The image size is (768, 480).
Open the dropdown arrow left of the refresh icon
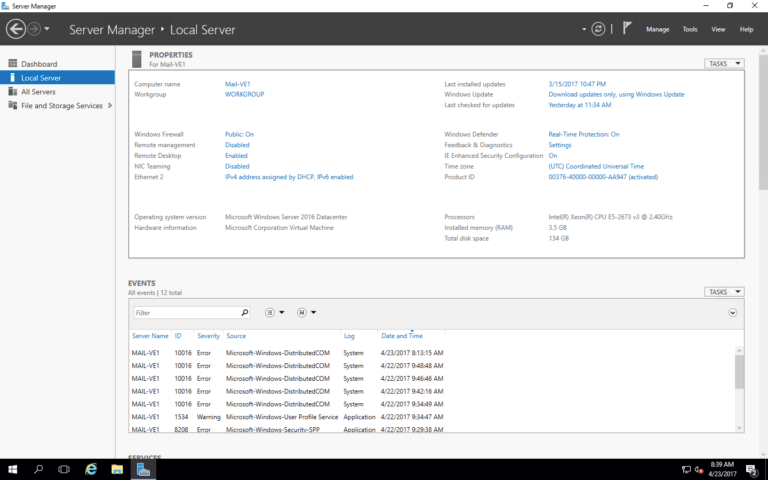[584, 29]
